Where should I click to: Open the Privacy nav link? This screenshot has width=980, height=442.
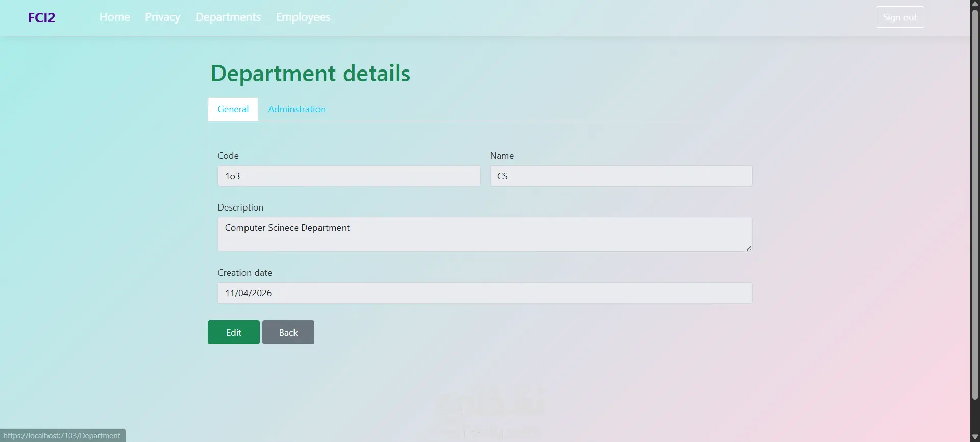[x=162, y=17]
